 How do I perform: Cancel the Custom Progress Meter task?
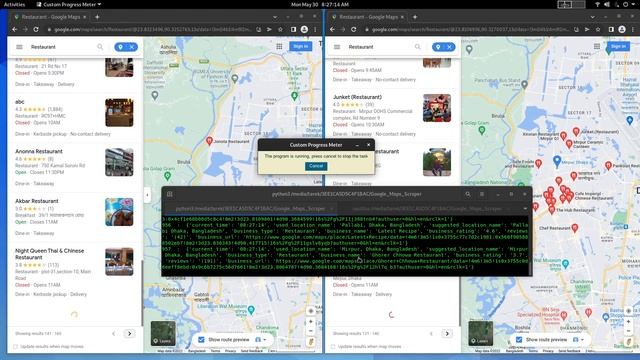[316, 166]
